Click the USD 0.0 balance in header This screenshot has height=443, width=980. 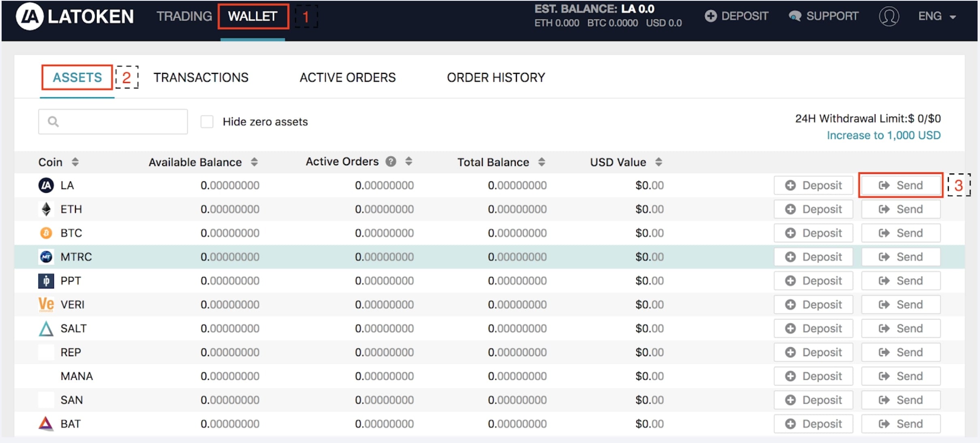pyautogui.click(x=663, y=23)
